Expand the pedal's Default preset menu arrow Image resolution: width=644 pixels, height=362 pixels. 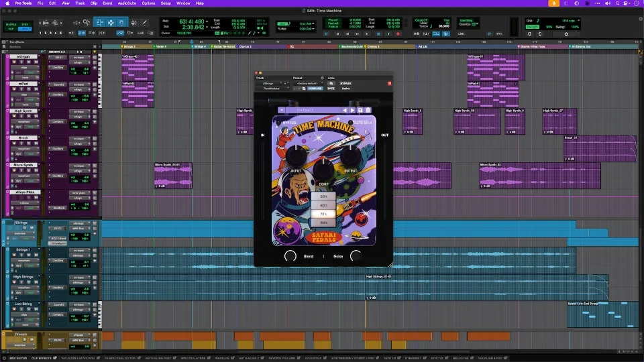pyautogui.click(x=282, y=110)
